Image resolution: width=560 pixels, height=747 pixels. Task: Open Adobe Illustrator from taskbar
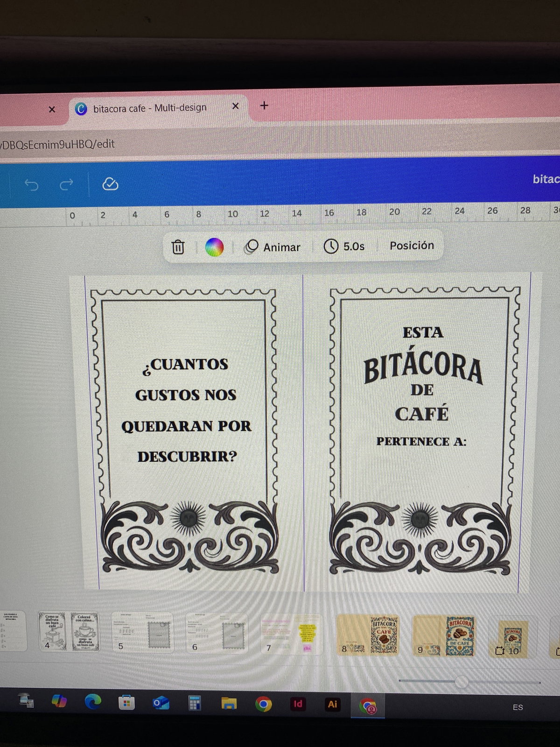pos(332,704)
